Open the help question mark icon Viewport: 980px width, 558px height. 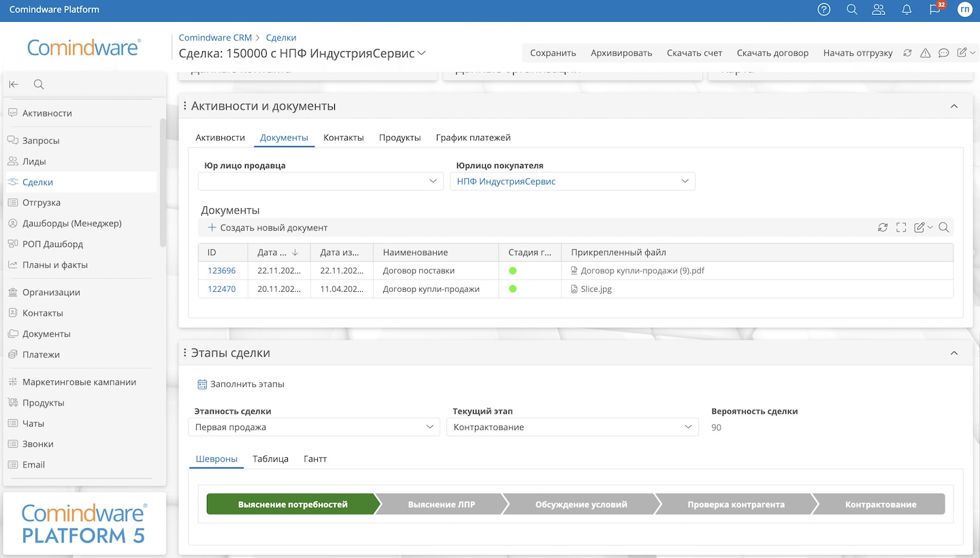tap(824, 10)
